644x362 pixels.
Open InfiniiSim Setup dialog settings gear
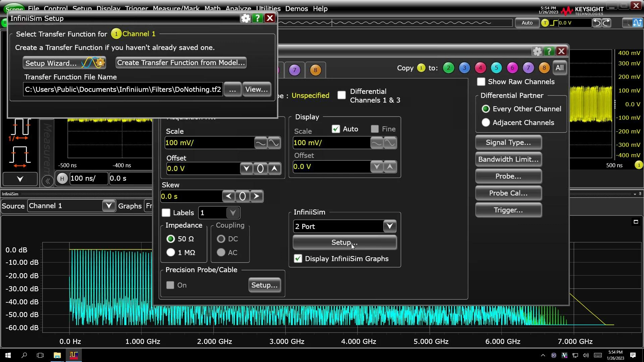246,18
